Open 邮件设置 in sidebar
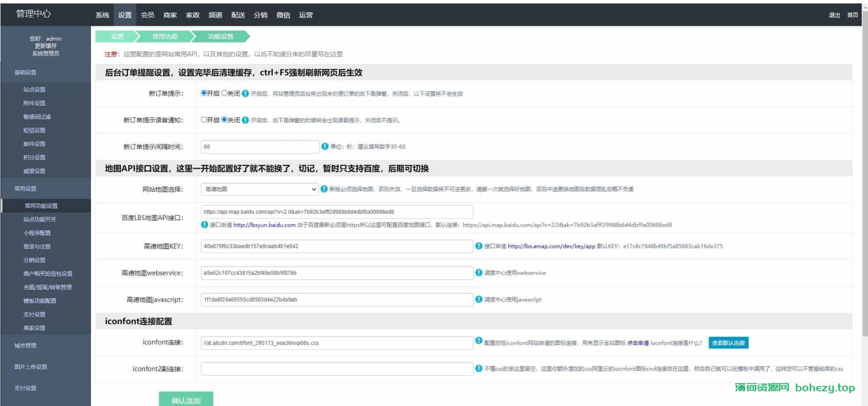This screenshot has height=406, width=868. [x=34, y=144]
